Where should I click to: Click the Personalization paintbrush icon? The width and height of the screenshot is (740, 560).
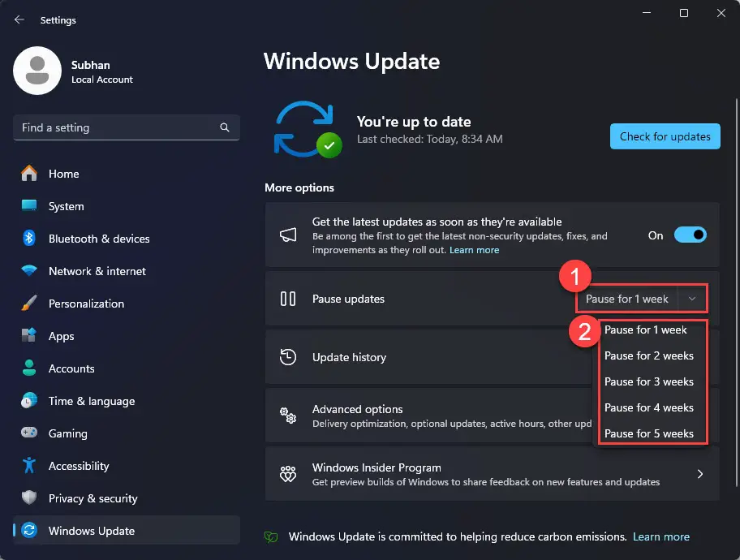pos(28,304)
